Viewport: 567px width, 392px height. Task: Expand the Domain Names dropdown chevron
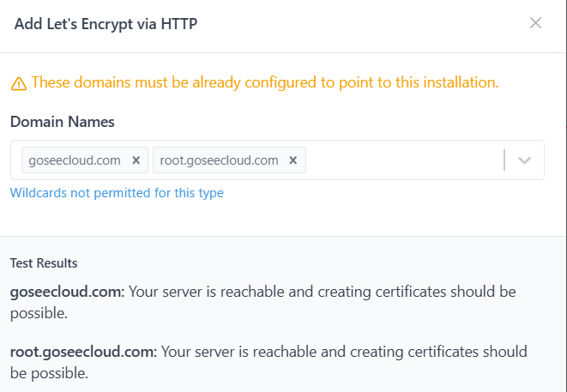pyautogui.click(x=525, y=160)
